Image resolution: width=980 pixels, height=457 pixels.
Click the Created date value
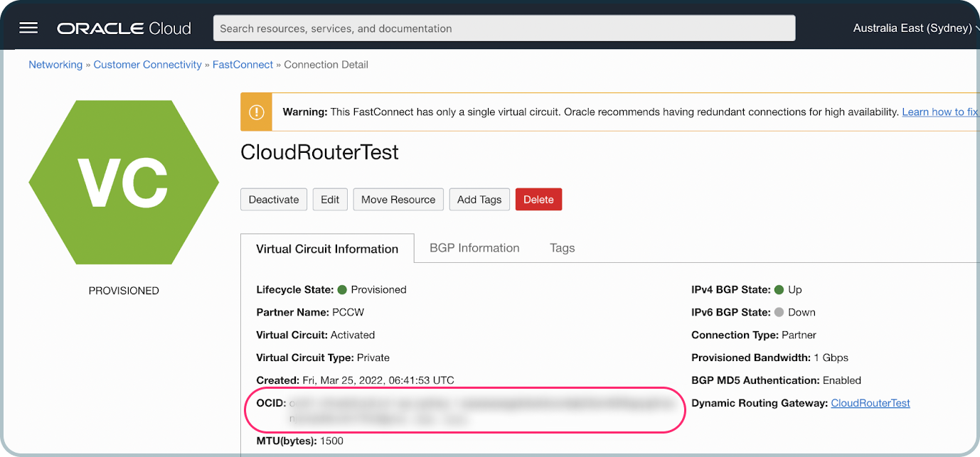[x=378, y=381]
